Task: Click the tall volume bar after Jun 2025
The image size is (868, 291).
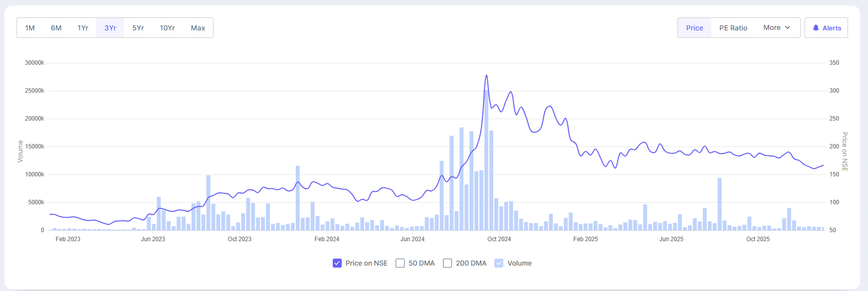Action: click(x=719, y=204)
